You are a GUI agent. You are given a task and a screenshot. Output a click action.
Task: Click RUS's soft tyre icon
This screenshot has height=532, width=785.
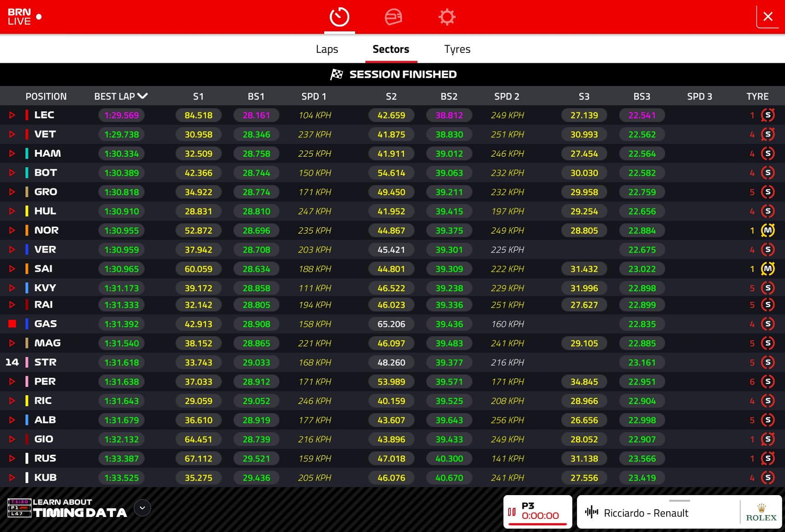pos(768,458)
